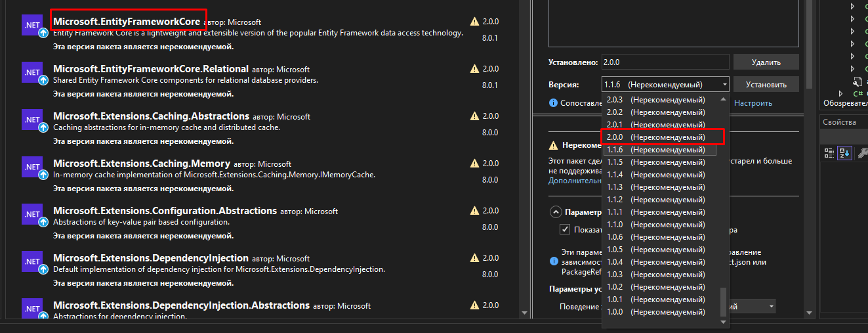The width and height of the screenshot is (868, 333).
Task: Click warning icon in EntityFrameworkCore.Relational row
Action: (474, 69)
